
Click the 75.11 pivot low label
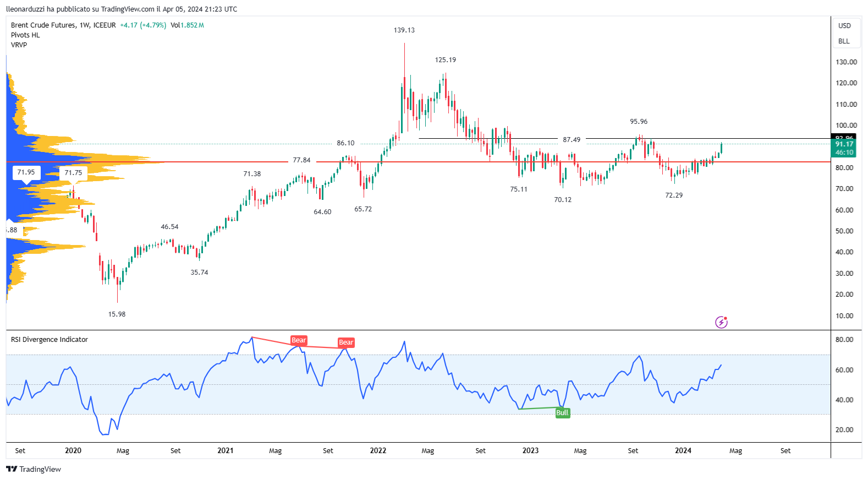tap(519, 189)
